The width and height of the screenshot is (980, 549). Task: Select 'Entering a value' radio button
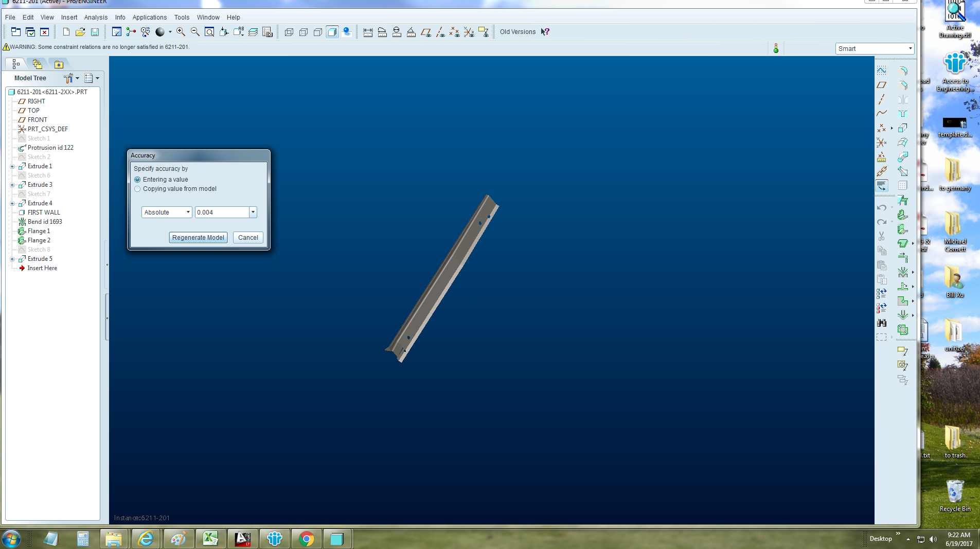click(137, 180)
